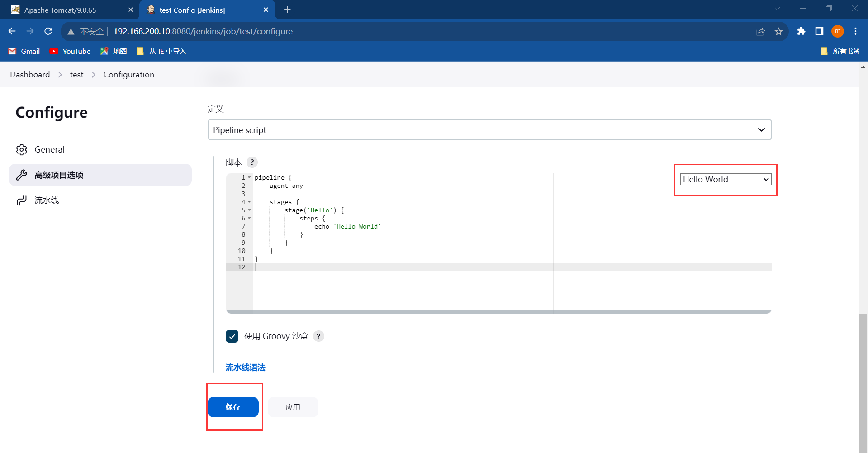
Task: Collapse the steps block fold arrow on line 6
Action: 249,218
